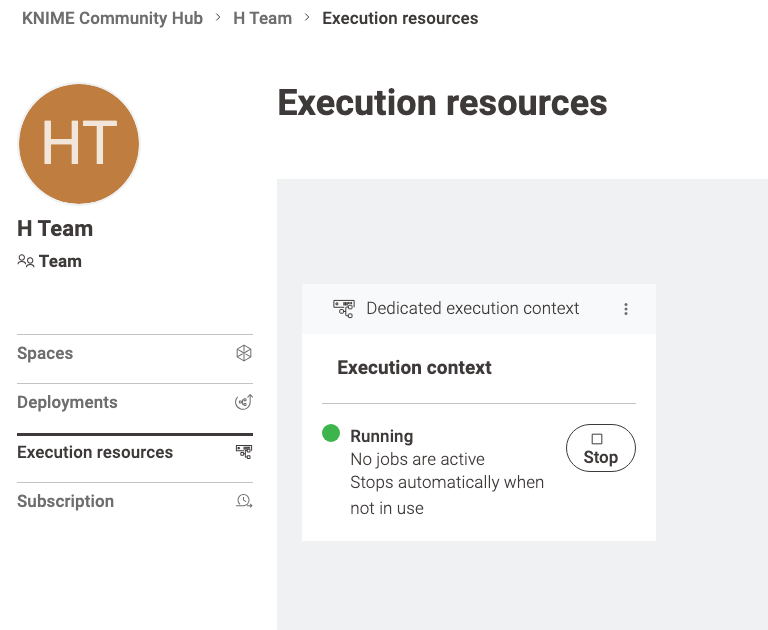
Task: Stop the running execution context
Action: tap(600, 448)
